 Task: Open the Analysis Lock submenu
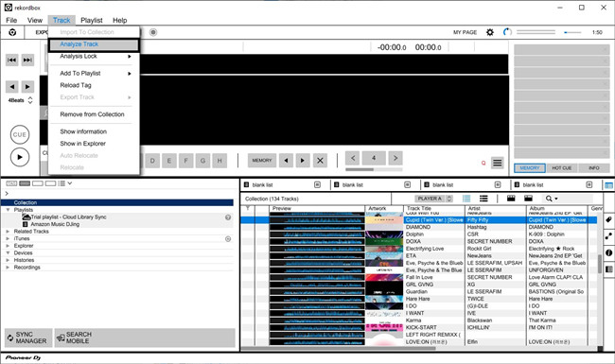[x=94, y=57]
